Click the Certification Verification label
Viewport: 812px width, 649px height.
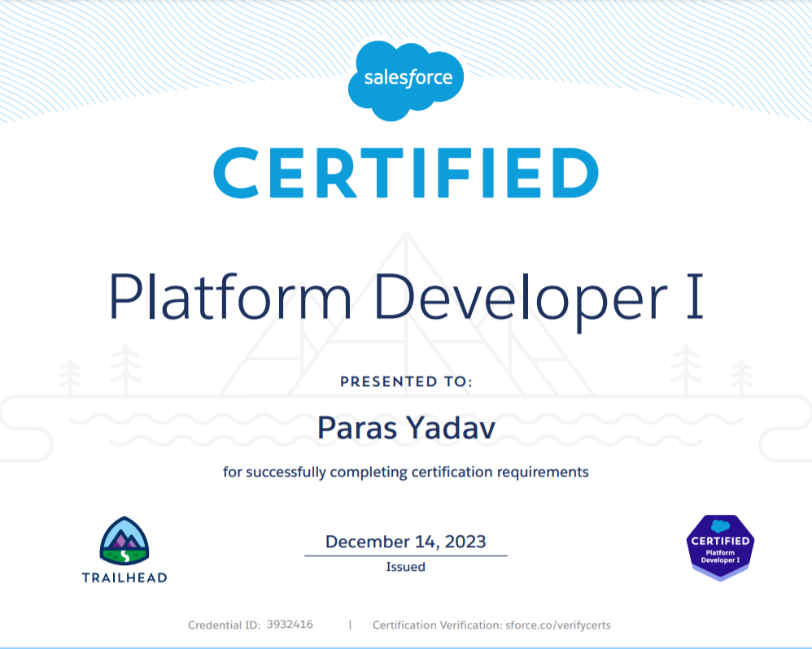tap(437, 625)
